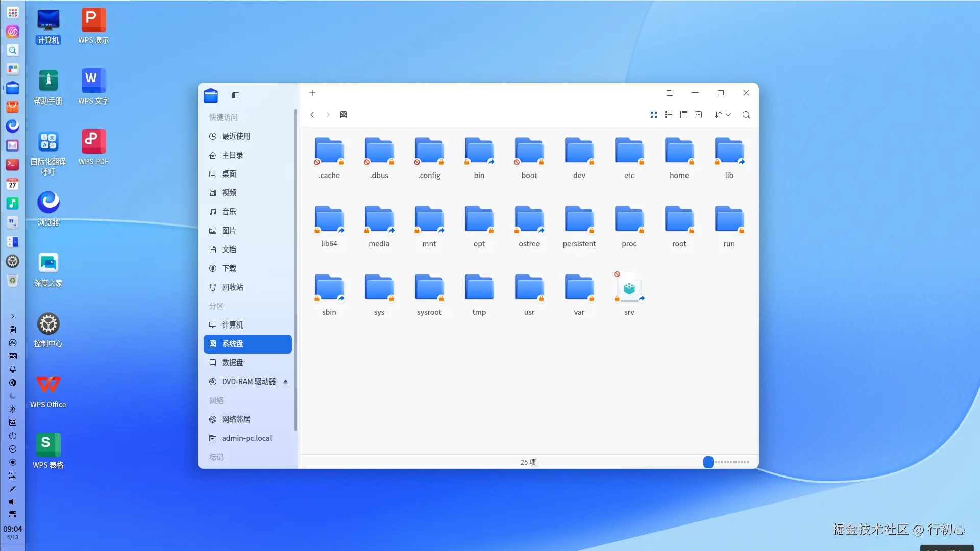
Task: Open the home folder
Action: [x=679, y=159]
